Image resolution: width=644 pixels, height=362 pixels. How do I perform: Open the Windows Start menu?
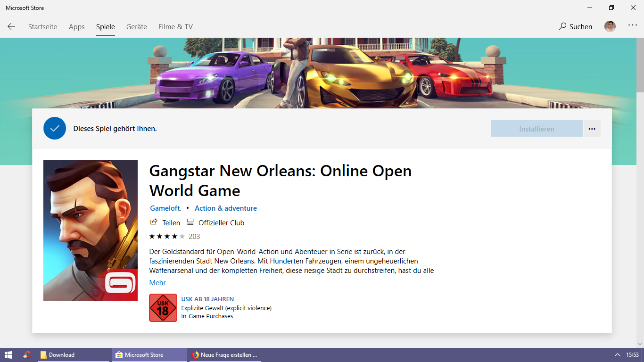click(8, 355)
